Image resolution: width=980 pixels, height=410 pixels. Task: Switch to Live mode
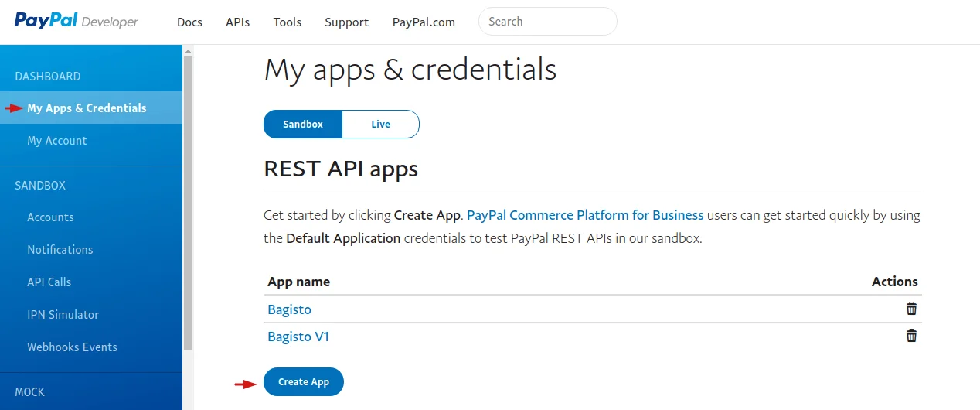tap(380, 124)
